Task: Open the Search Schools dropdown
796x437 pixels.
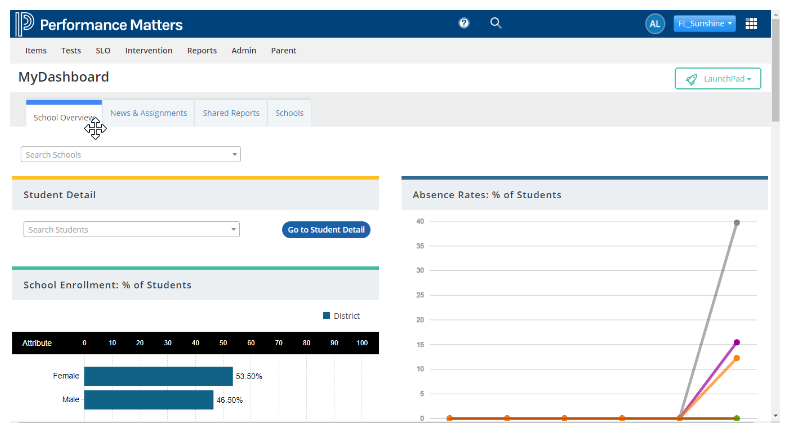Action: pyautogui.click(x=130, y=154)
